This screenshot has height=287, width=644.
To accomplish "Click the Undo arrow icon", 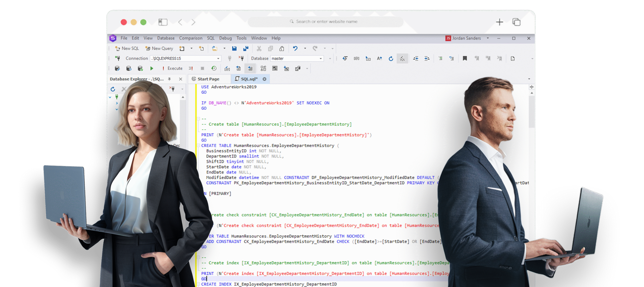I will [x=295, y=48].
